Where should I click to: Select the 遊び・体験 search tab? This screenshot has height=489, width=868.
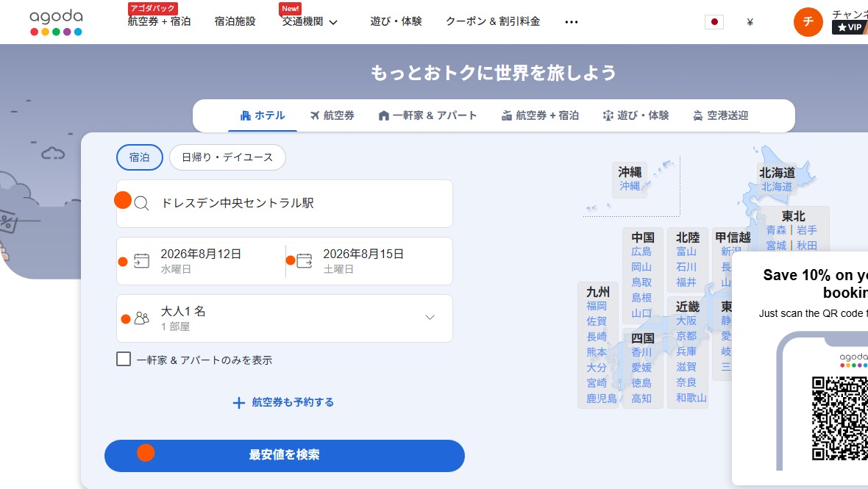(x=636, y=115)
